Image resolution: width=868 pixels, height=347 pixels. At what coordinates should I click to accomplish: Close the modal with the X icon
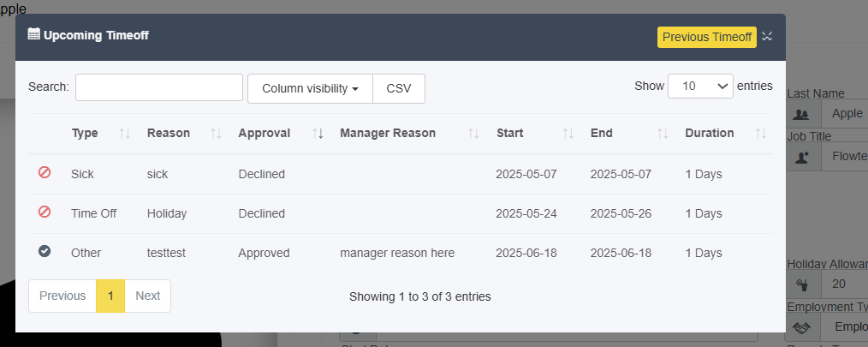767,37
